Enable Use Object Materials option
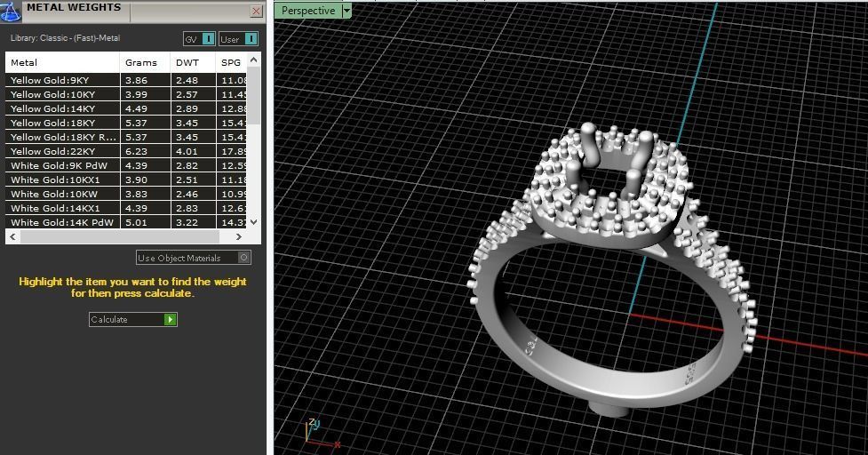The width and height of the screenshot is (868, 455). click(194, 258)
